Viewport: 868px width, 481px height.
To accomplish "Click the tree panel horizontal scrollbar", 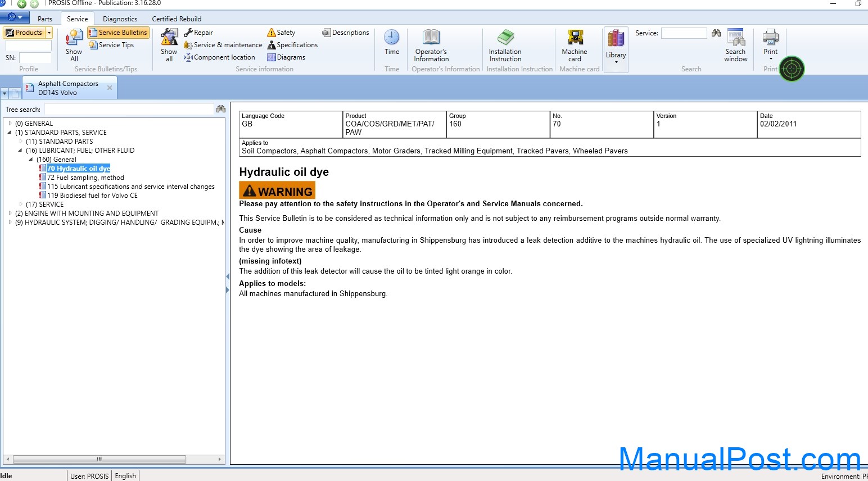I will pyautogui.click(x=100, y=459).
